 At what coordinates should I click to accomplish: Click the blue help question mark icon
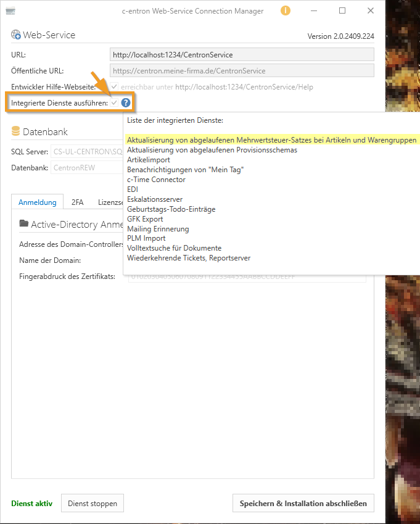click(126, 103)
